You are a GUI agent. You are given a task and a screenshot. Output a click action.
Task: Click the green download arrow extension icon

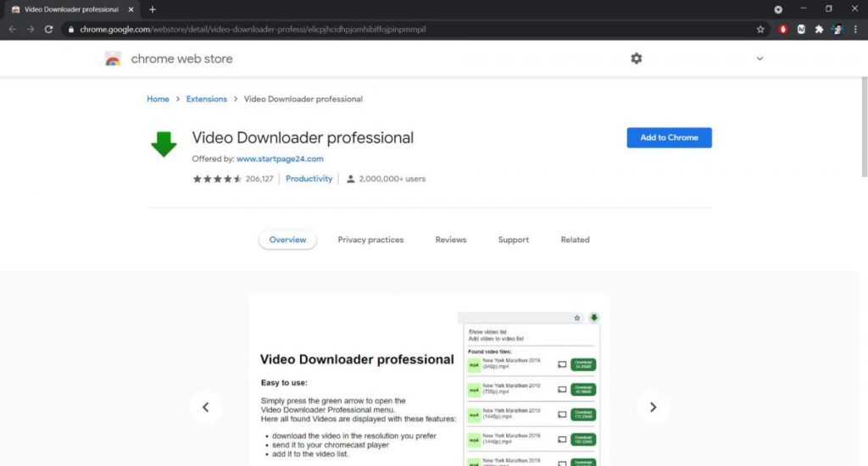[x=164, y=144]
